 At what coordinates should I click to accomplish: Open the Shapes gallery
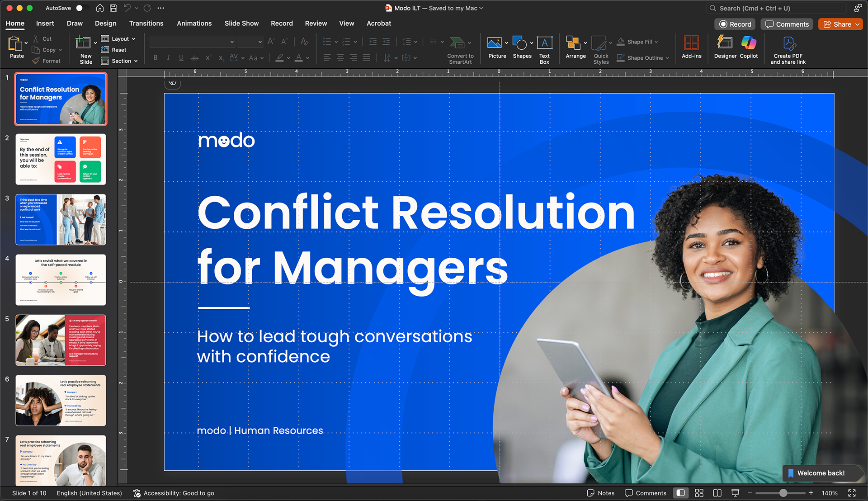click(522, 47)
